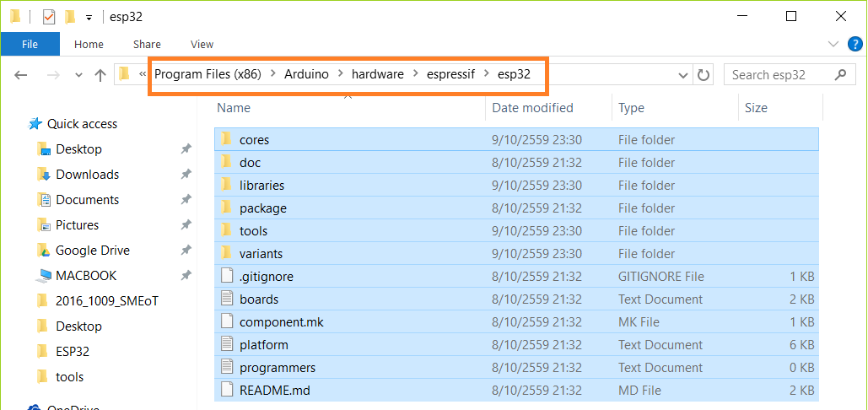Open the File ribbon tab
868x410 pixels.
click(x=30, y=44)
